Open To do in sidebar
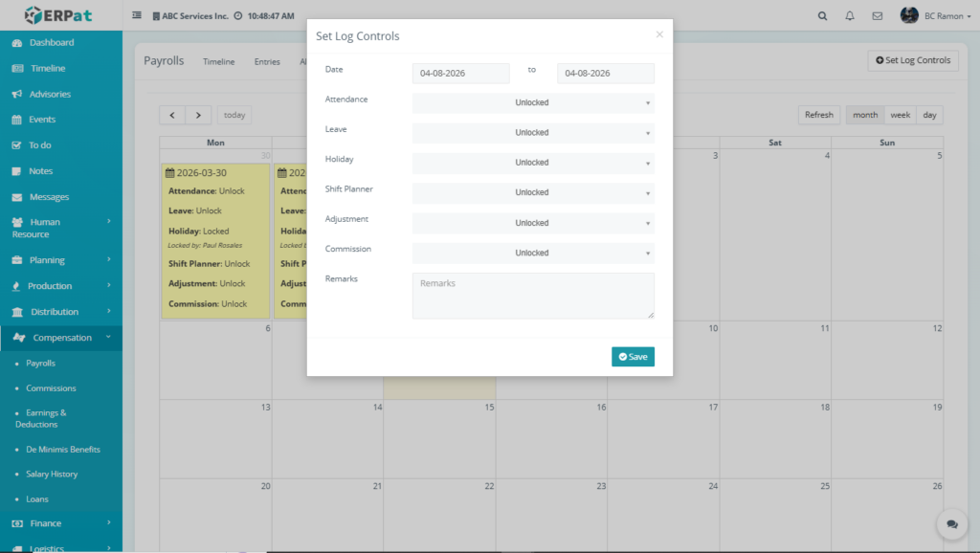This screenshot has height=553, width=980. (x=61, y=145)
